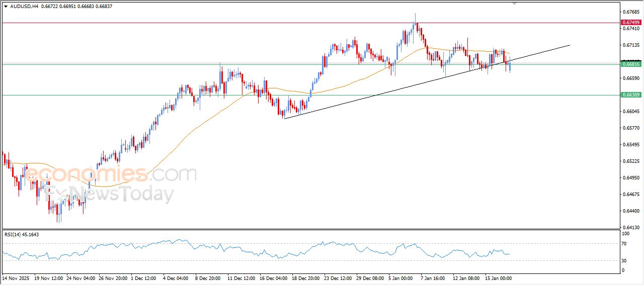Select the black ascending trendline's right end
The width and height of the screenshot is (644, 285).
pyautogui.click(x=570, y=45)
